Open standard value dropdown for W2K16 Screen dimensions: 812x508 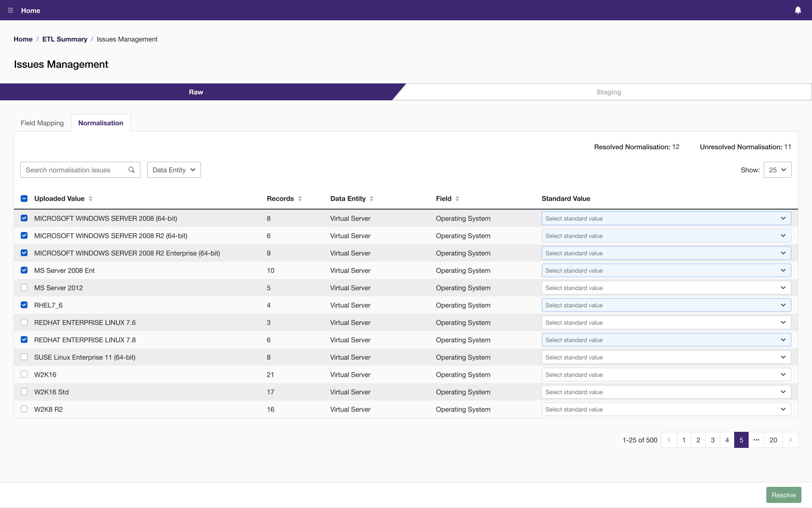666,375
